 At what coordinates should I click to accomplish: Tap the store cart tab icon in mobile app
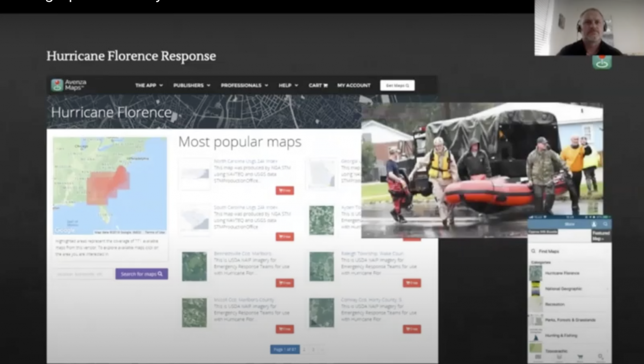[580, 357]
